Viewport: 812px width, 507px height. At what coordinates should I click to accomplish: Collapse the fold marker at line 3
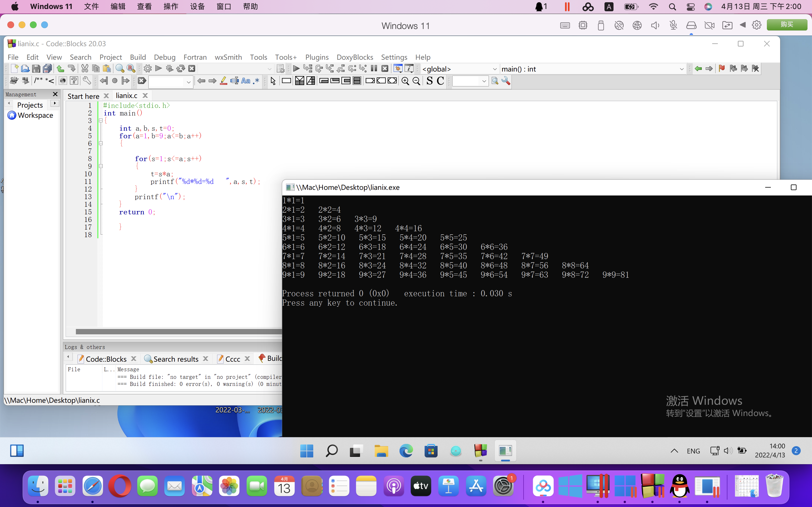[x=101, y=121]
